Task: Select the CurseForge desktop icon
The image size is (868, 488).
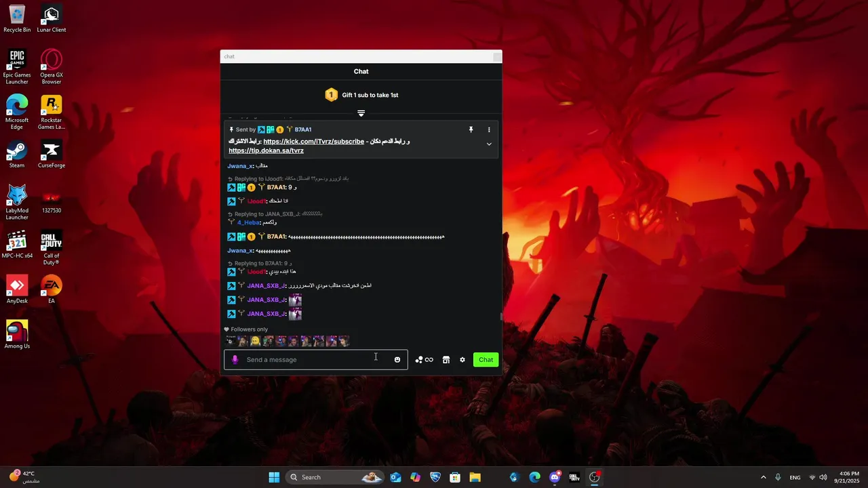Action: (x=52, y=155)
